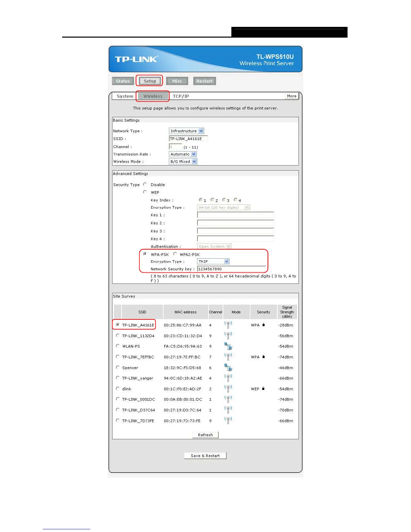Image resolution: width=411 pixels, height=532 pixels.
Task: Choose Key Index 4 radio button
Action: click(x=235, y=200)
